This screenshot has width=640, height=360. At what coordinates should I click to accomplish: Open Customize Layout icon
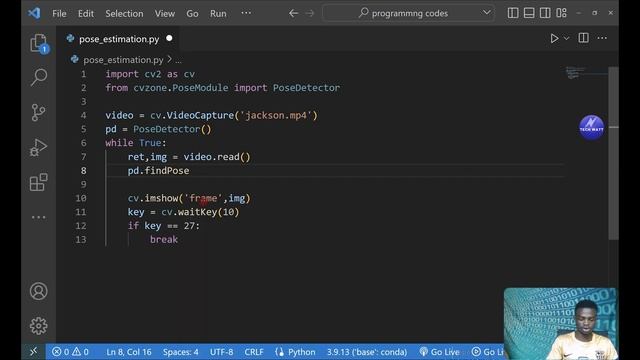(x=562, y=13)
